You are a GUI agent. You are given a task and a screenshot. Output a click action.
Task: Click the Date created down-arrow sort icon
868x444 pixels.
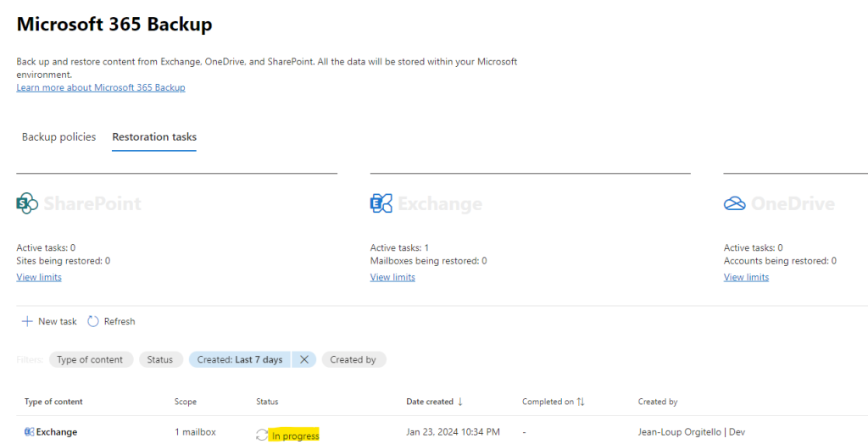pos(460,402)
